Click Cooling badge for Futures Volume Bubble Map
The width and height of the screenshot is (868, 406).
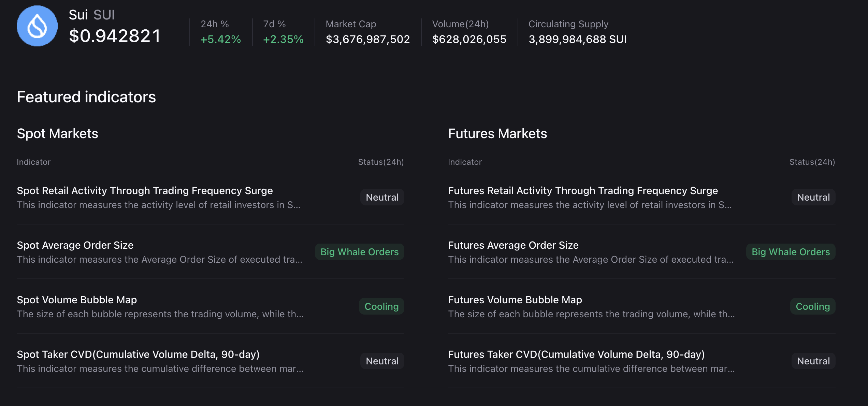click(813, 306)
